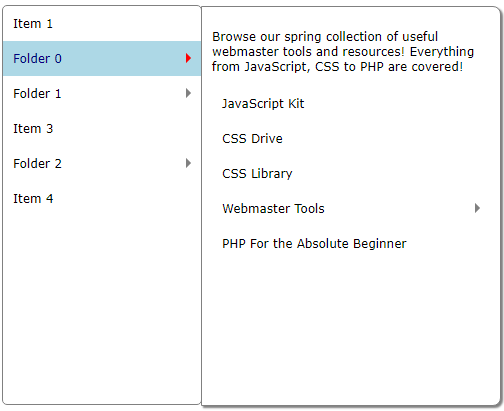Visit the CSS Library link
This screenshot has height=411, width=504.
tap(257, 174)
